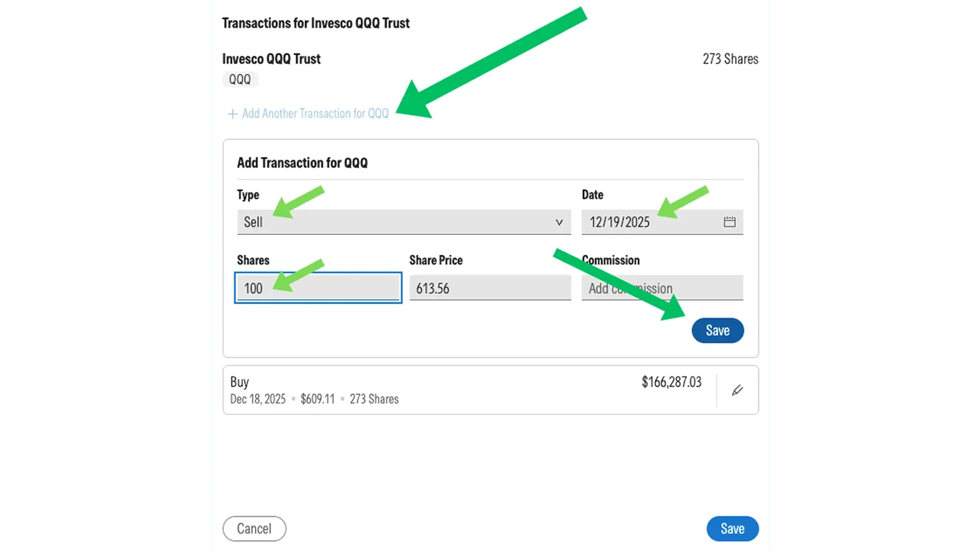Click the 273 Shares label
Image resolution: width=980 pixels, height=551 pixels.
pos(730,59)
